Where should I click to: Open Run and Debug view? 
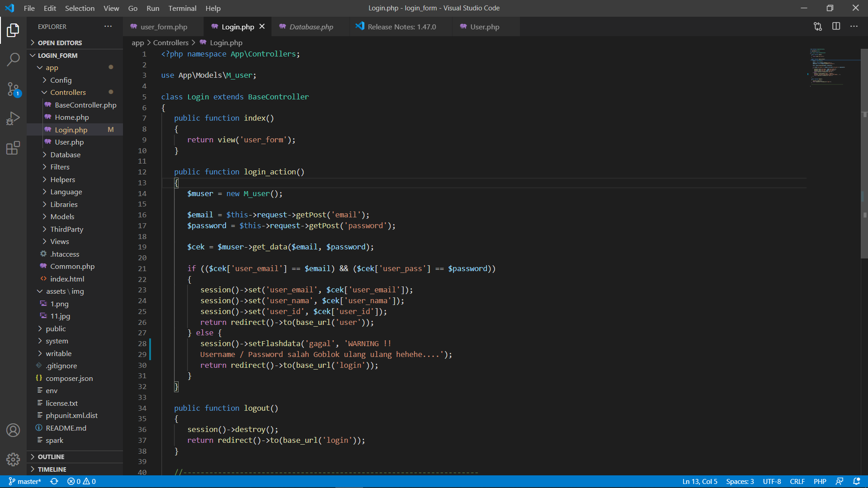coord(13,118)
